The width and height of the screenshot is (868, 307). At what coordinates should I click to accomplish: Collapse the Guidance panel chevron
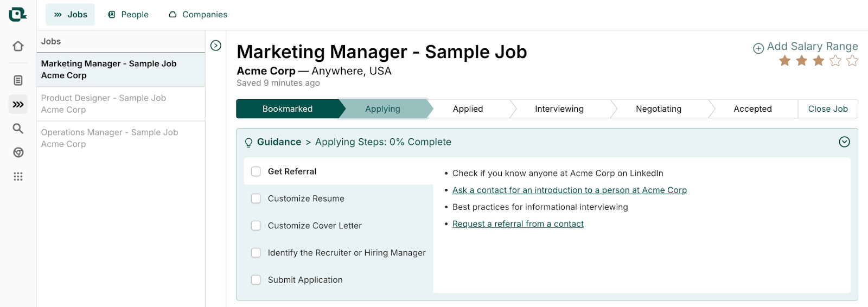(x=844, y=142)
